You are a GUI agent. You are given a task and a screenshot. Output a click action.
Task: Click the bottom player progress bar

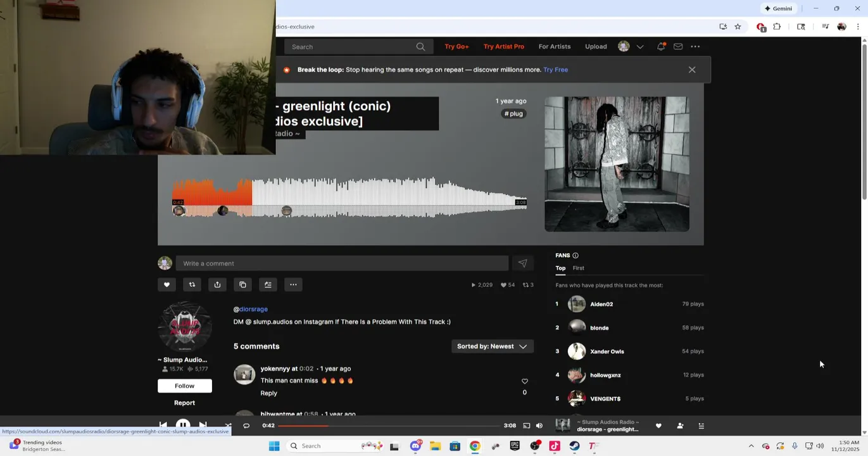click(389, 426)
